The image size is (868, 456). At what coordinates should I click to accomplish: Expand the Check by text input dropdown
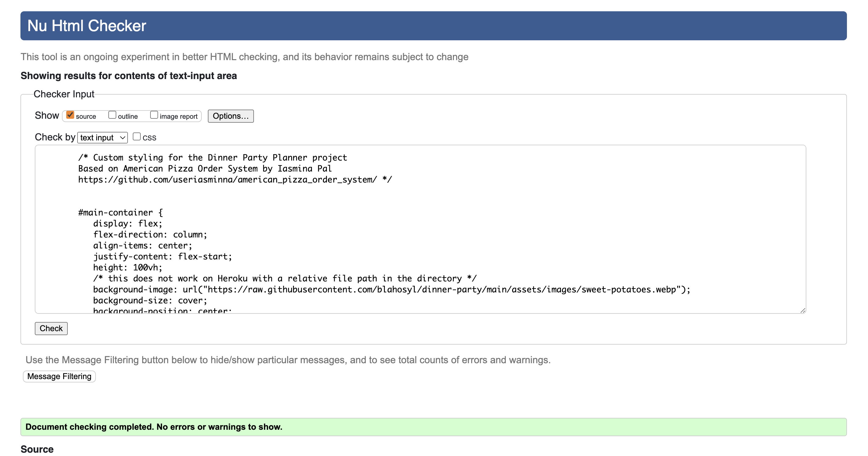point(103,138)
